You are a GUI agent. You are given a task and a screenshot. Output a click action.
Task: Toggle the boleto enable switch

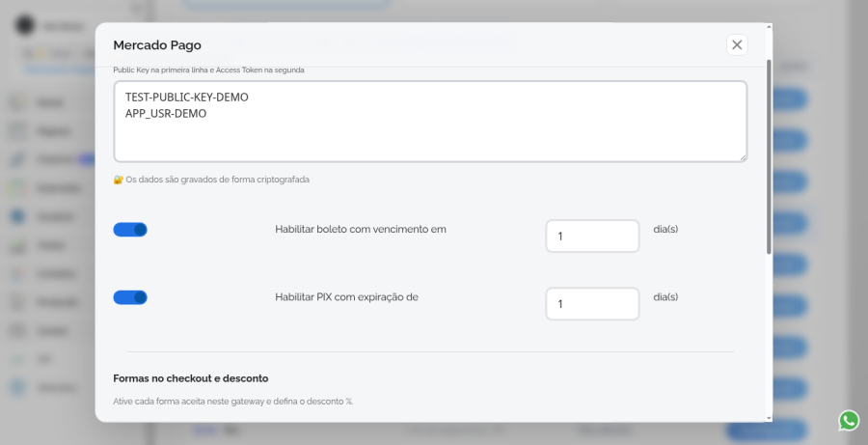pos(130,230)
